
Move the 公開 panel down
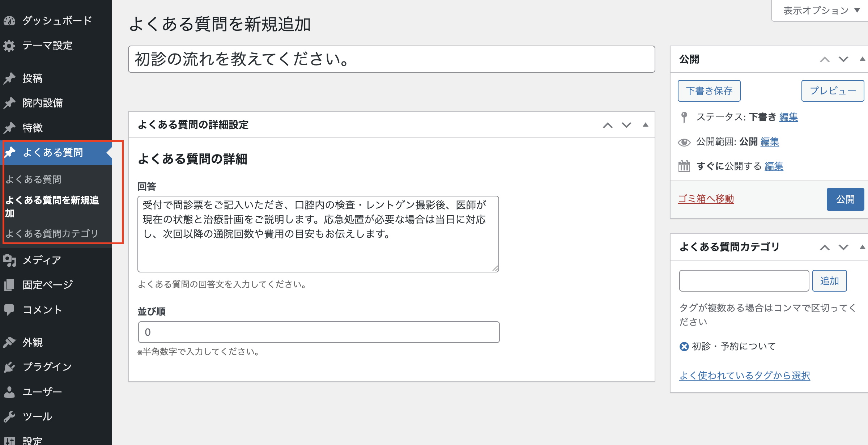tap(843, 59)
